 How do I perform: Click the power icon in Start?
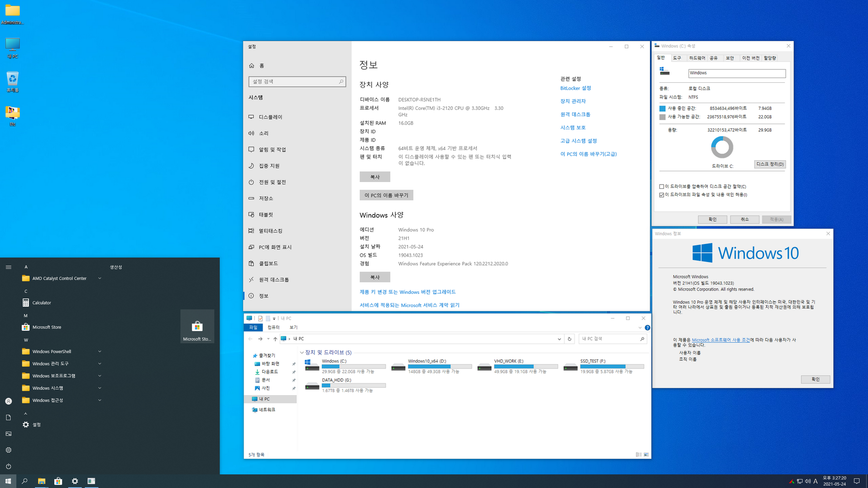(8, 466)
